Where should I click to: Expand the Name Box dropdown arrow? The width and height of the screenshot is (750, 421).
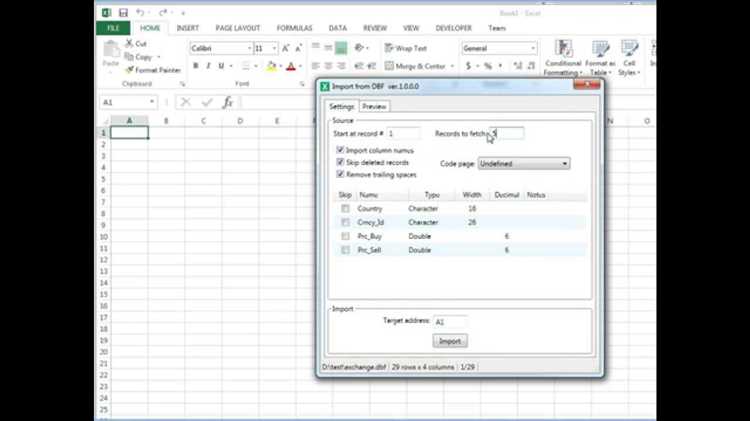pos(152,102)
